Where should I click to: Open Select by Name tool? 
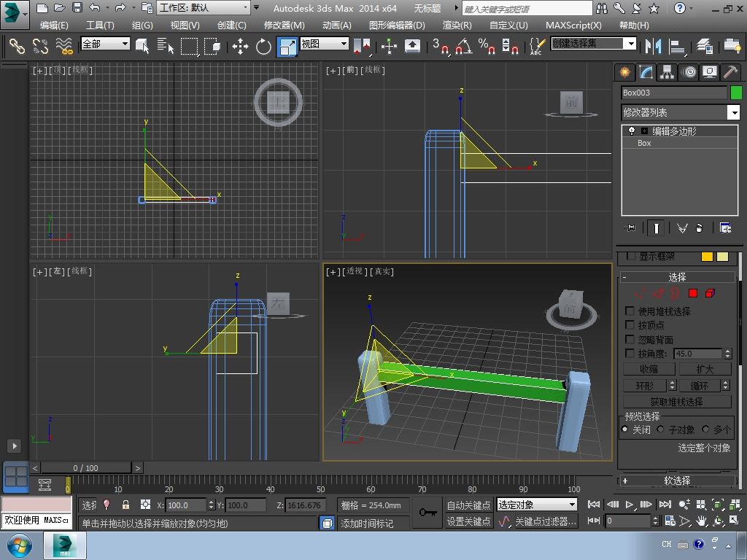click(x=166, y=46)
